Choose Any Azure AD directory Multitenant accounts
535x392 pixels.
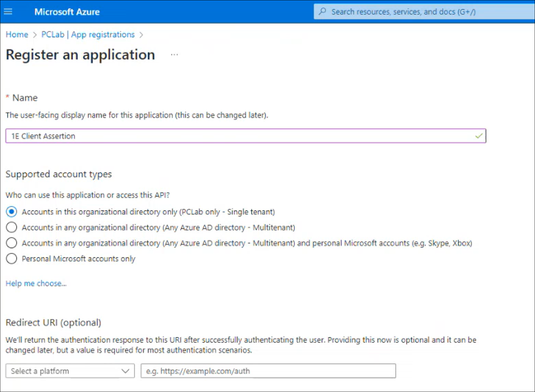(11, 227)
